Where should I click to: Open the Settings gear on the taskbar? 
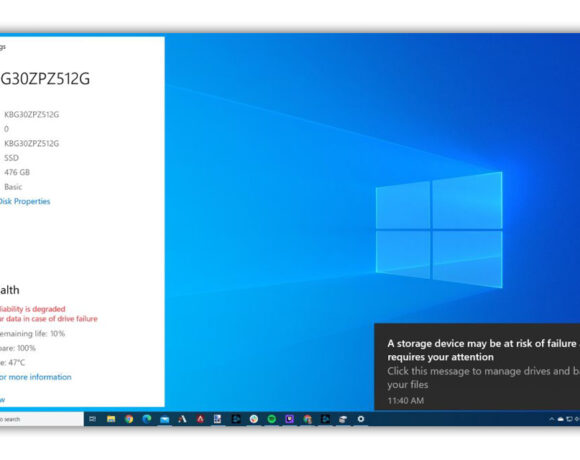(x=361, y=419)
